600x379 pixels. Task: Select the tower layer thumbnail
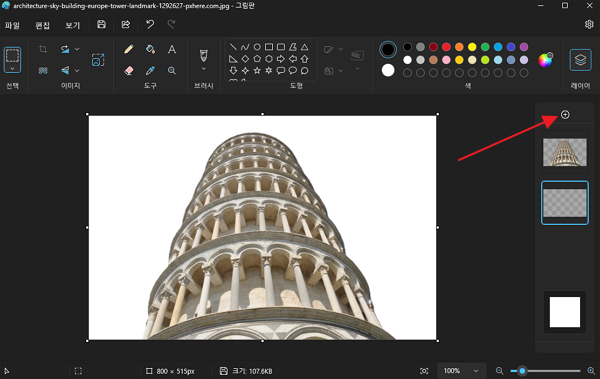coord(565,152)
